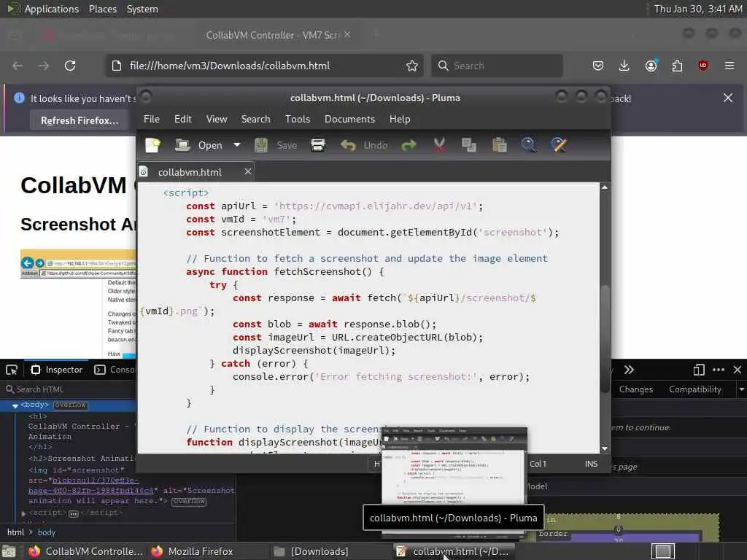Print the document from the Pluma toolbar

tap(318, 145)
